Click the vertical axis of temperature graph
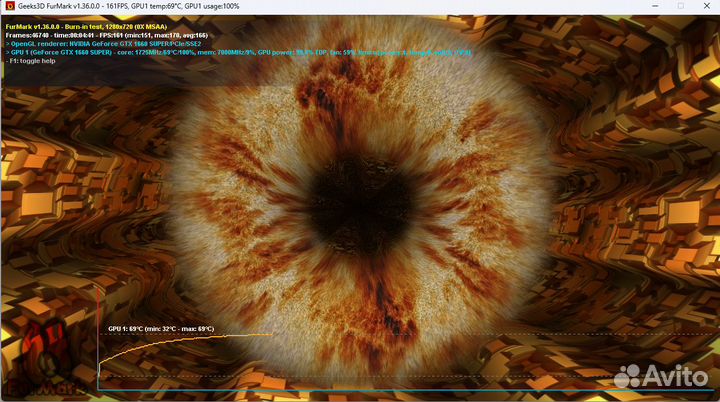 click(98, 360)
